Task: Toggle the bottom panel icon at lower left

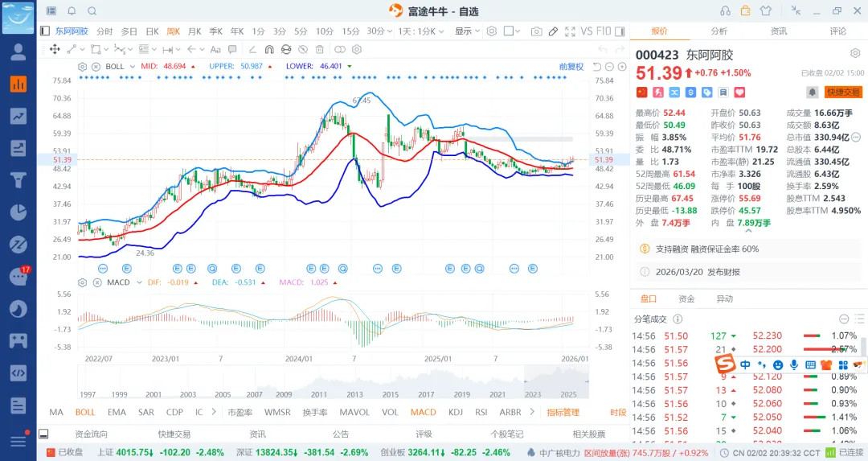Action: 43,434
